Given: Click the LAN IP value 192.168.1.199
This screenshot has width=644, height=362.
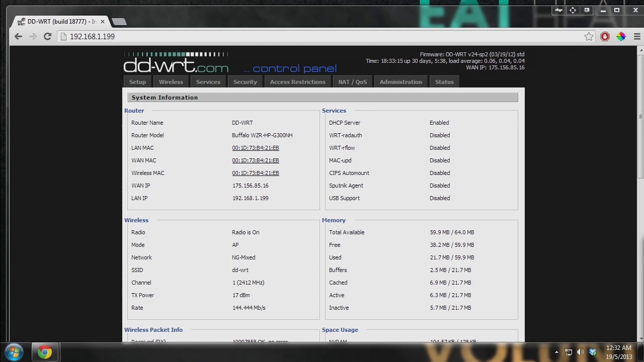Looking at the screenshot, I should [x=250, y=198].
